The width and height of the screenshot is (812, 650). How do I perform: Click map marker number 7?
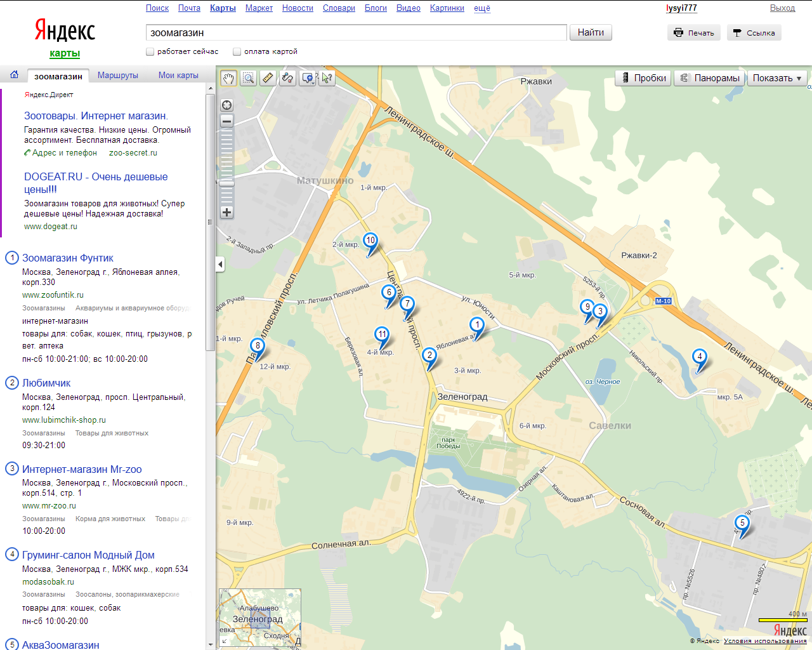click(x=407, y=304)
